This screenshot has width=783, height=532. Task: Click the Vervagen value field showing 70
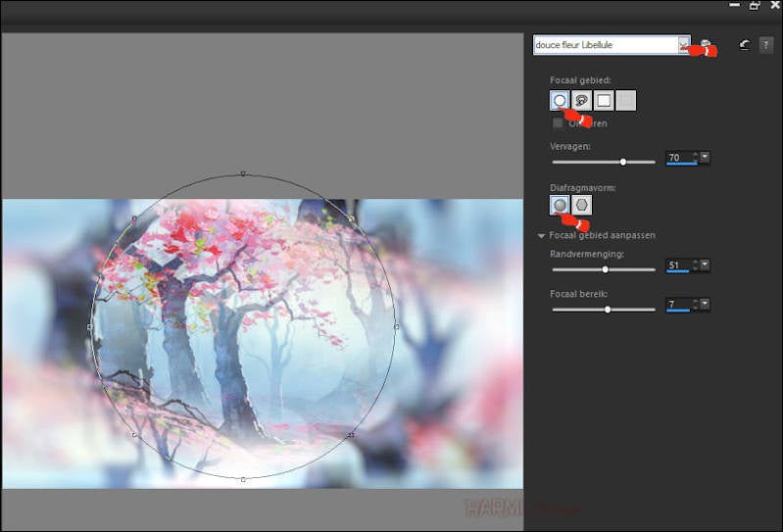(677, 158)
